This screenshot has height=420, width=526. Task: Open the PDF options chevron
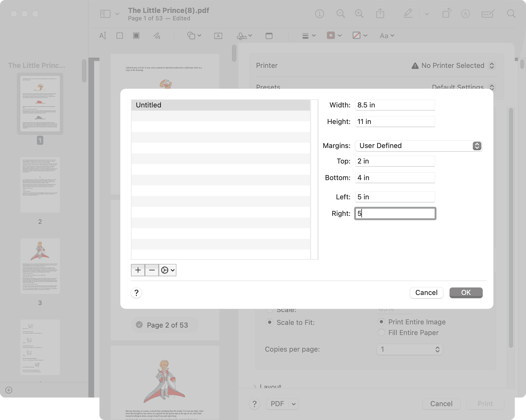tap(293, 404)
